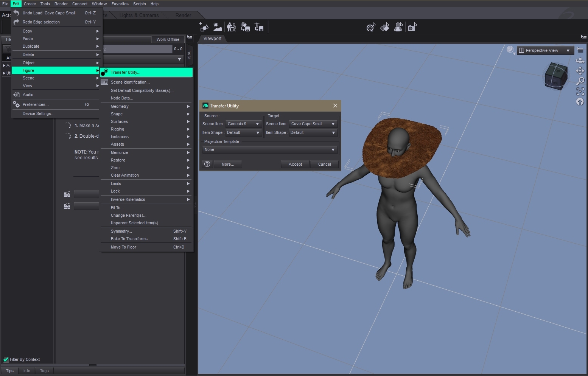Click the reset view arrow icon
The height and width of the screenshot is (376, 588).
(580, 102)
